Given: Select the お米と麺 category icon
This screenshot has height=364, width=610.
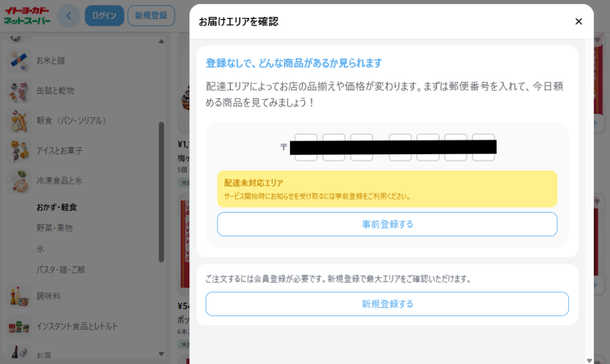Looking at the screenshot, I should point(18,61).
